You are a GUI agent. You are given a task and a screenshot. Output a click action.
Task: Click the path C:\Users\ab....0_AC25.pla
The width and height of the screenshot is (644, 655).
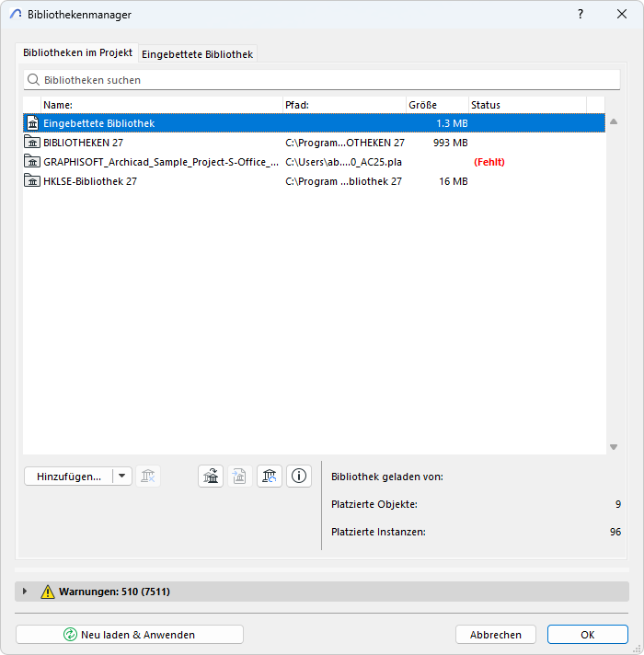pyautogui.click(x=343, y=162)
